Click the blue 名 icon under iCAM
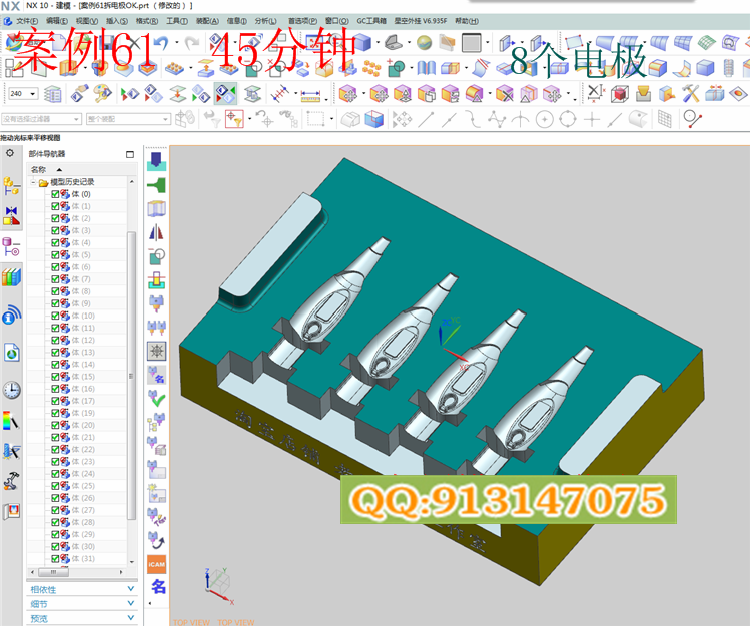The width and height of the screenshot is (750, 626). (x=158, y=586)
